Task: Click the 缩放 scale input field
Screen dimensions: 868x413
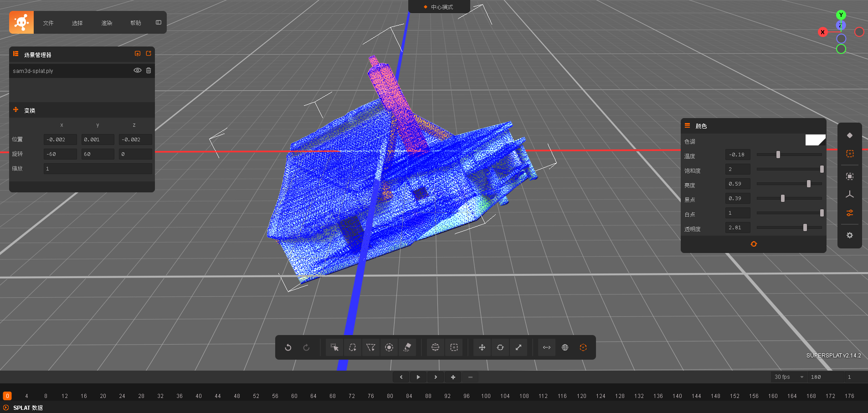Action: click(x=98, y=169)
